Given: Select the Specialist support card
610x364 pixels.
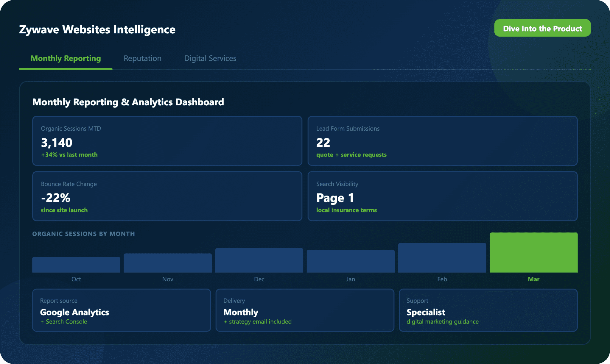Looking at the screenshot, I should (x=488, y=310).
